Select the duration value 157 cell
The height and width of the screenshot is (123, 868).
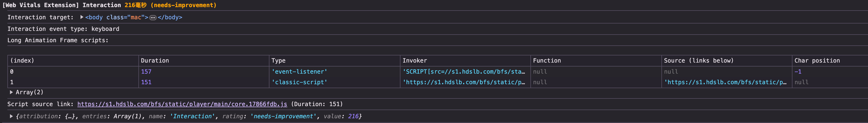click(146, 72)
